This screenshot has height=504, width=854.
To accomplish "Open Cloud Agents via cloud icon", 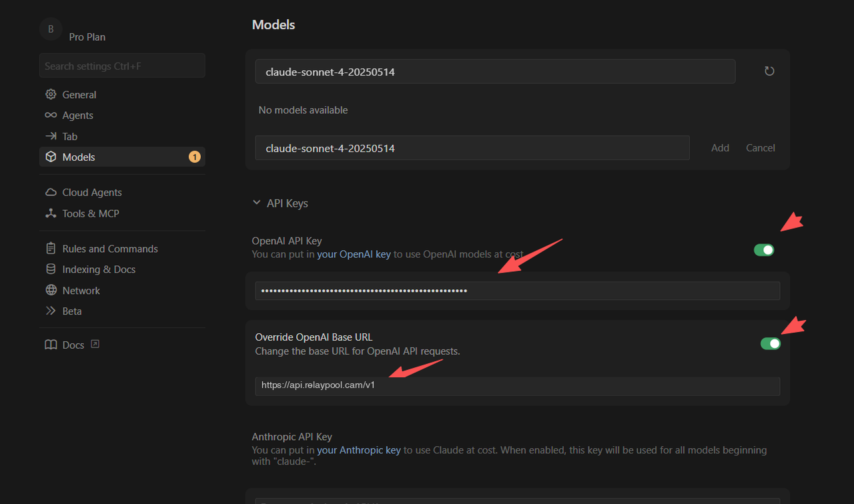I will [51, 192].
